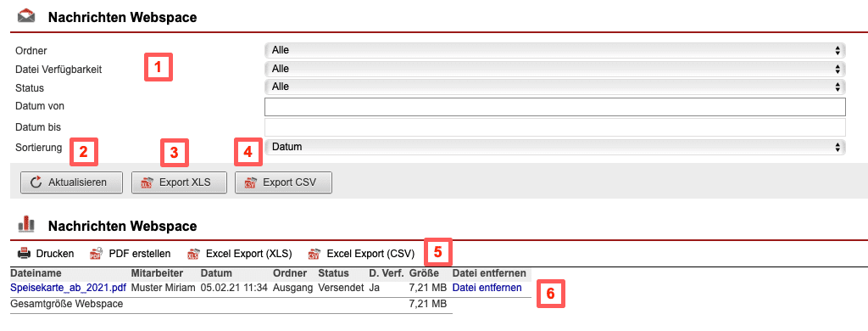Open the Ordner dropdown
This screenshot has height=331, width=868.
tap(555, 50)
